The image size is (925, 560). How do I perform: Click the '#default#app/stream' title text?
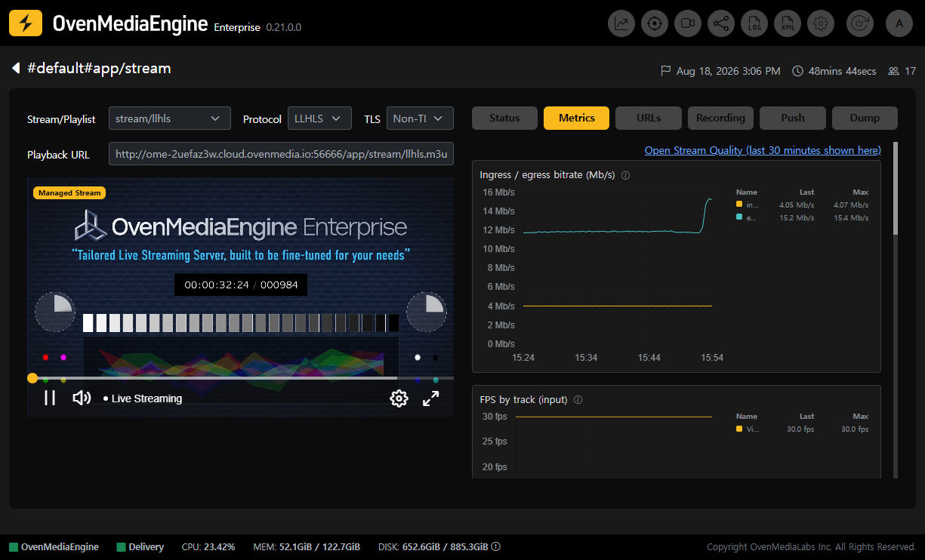(x=99, y=69)
